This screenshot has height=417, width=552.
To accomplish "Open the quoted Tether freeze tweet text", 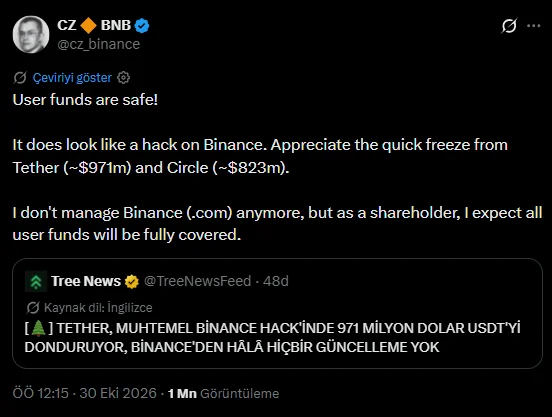I will click(x=272, y=337).
